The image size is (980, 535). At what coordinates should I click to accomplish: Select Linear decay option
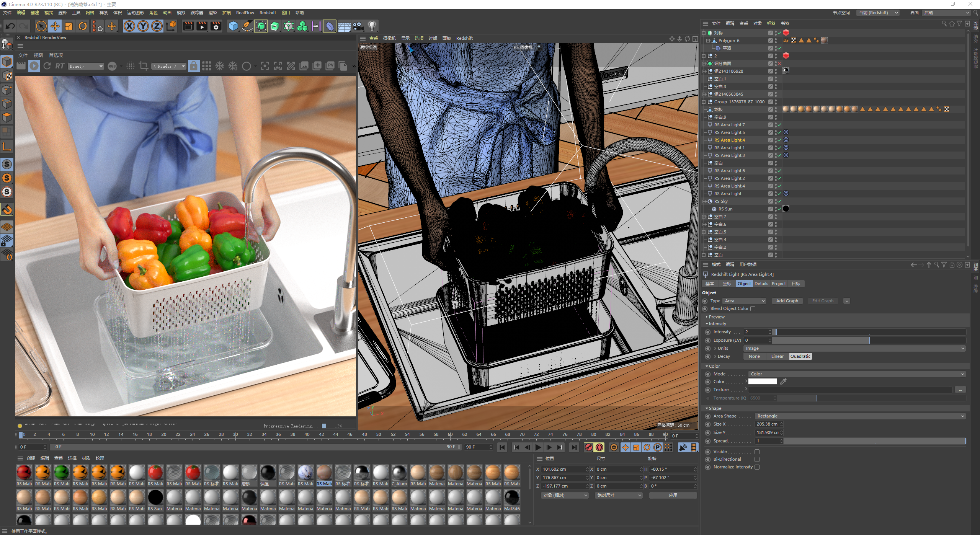pyautogui.click(x=777, y=356)
